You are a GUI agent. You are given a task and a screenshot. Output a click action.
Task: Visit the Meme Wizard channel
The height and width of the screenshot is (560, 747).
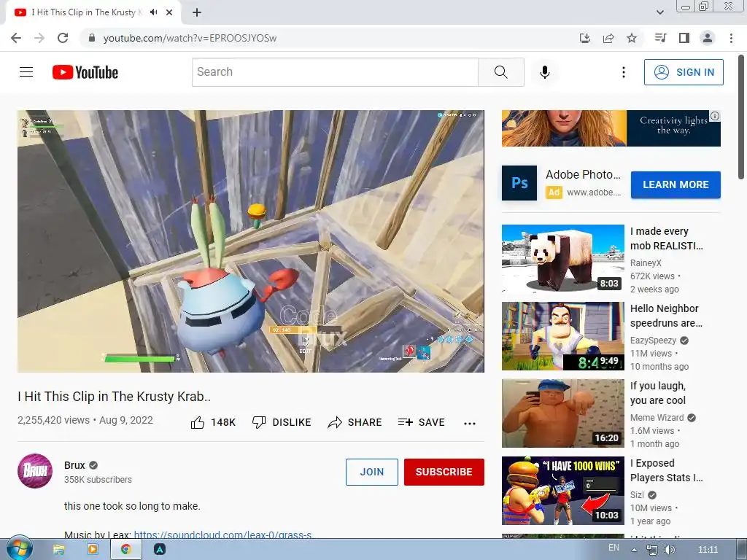click(x=657, y=418)
